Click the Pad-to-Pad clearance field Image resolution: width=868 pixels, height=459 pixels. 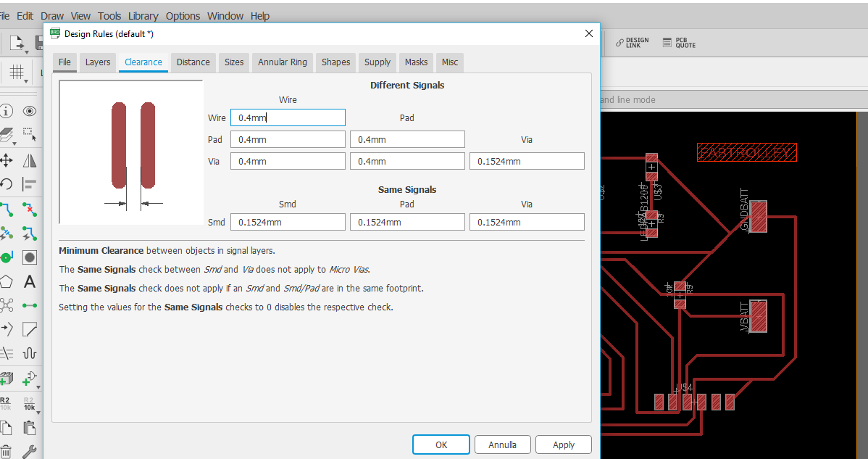[x=407, y=139]
